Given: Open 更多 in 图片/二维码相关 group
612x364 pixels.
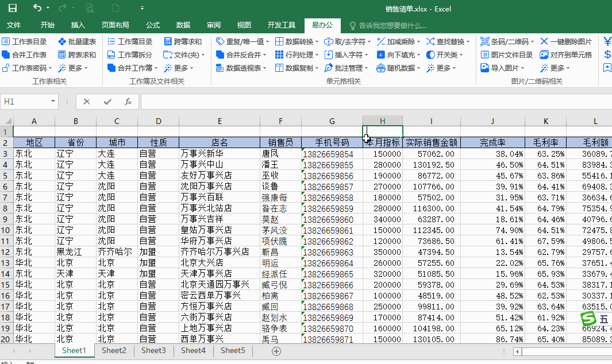Looking at the screenshot, I should coord(555,68).
